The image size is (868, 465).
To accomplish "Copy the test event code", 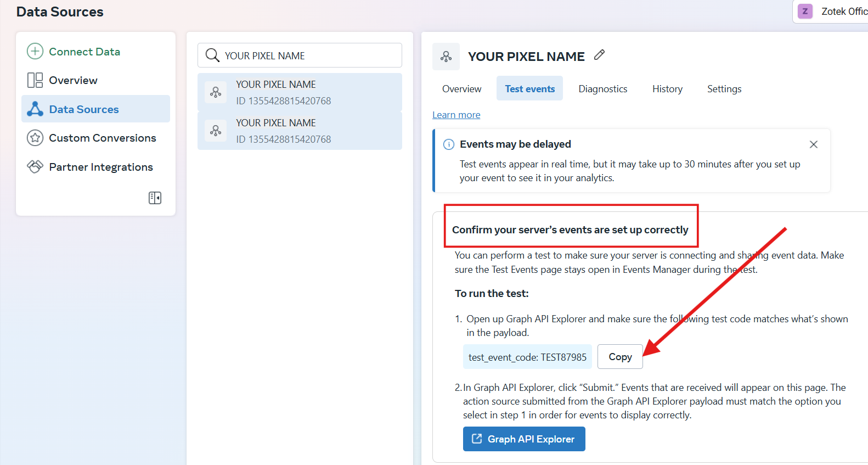I will 620,357.
